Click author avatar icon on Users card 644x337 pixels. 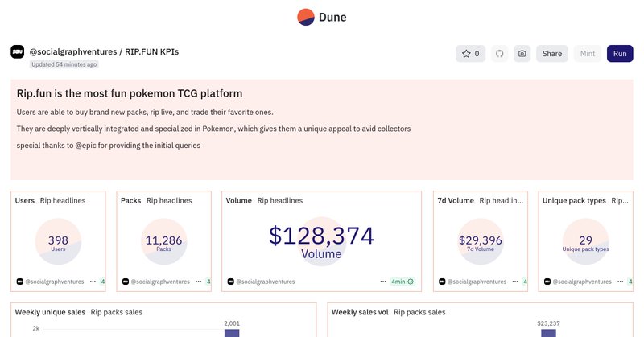click(19, 282)
